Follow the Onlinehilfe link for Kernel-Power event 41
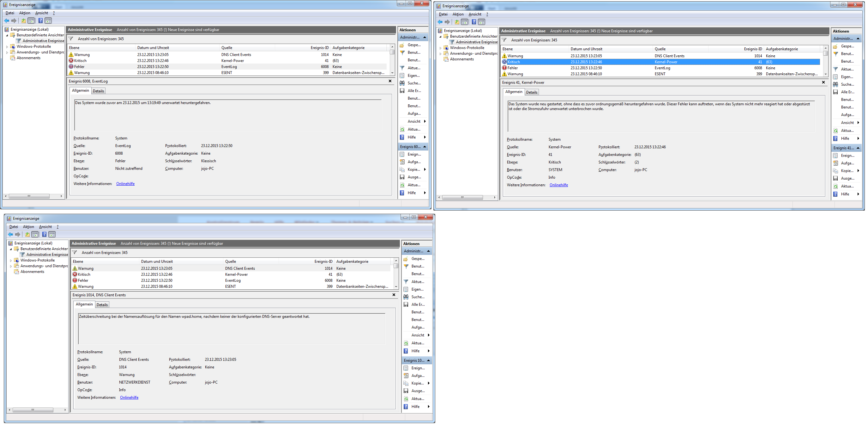Viewport: 868px width, 425px height. [558, 185]
